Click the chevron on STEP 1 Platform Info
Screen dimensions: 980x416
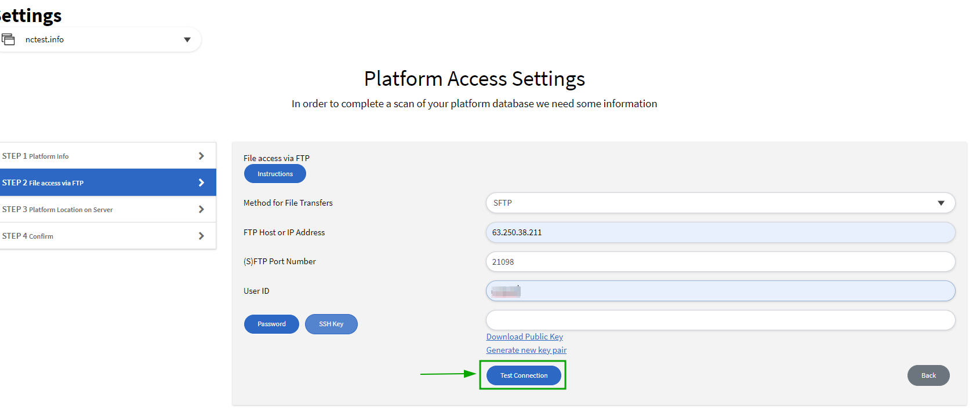(201, 155)
